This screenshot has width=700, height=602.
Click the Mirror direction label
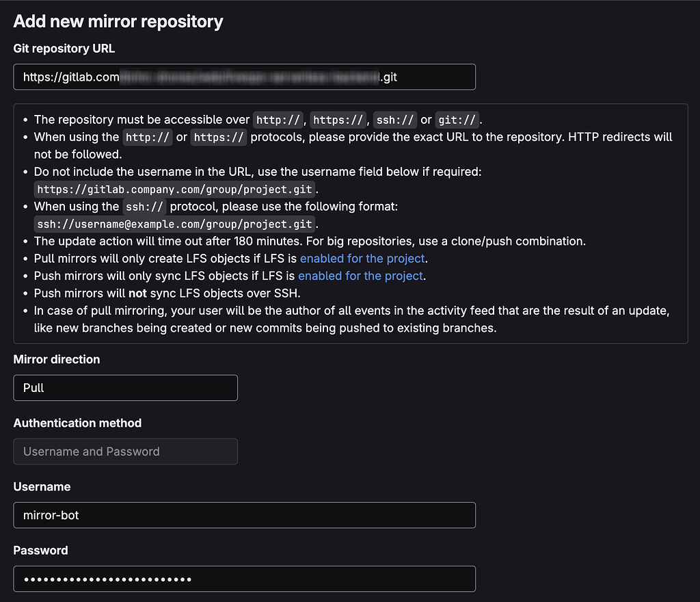tap(57, 360)
